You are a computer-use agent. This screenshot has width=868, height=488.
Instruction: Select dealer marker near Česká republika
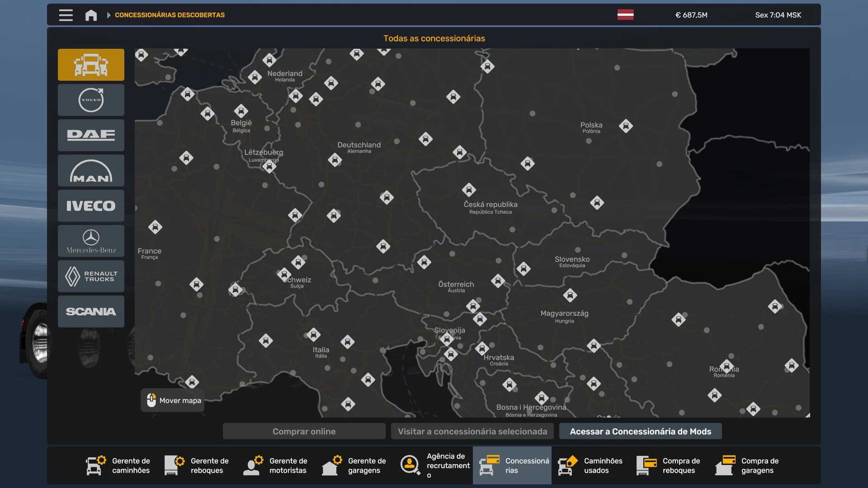coord(469,190)
